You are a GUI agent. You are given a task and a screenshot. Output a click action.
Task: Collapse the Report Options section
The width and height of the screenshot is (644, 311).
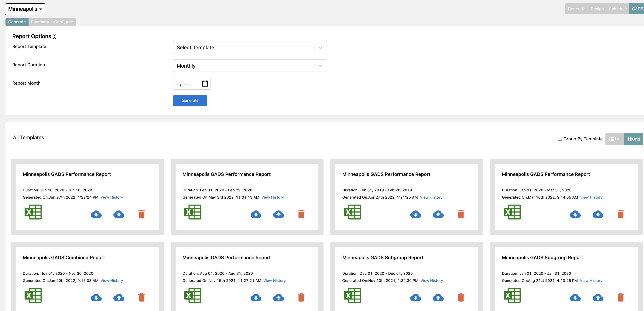tap(54, 36)
